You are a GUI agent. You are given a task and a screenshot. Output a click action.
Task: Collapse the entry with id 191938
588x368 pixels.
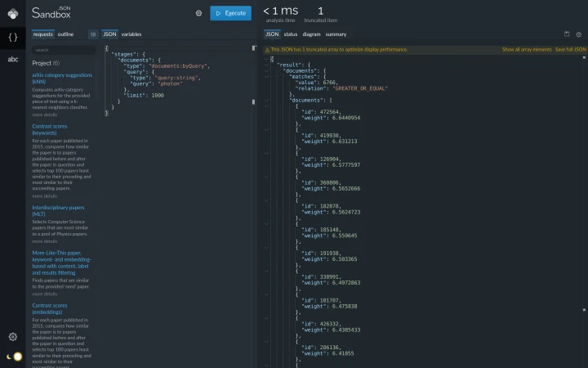[266, 248]
